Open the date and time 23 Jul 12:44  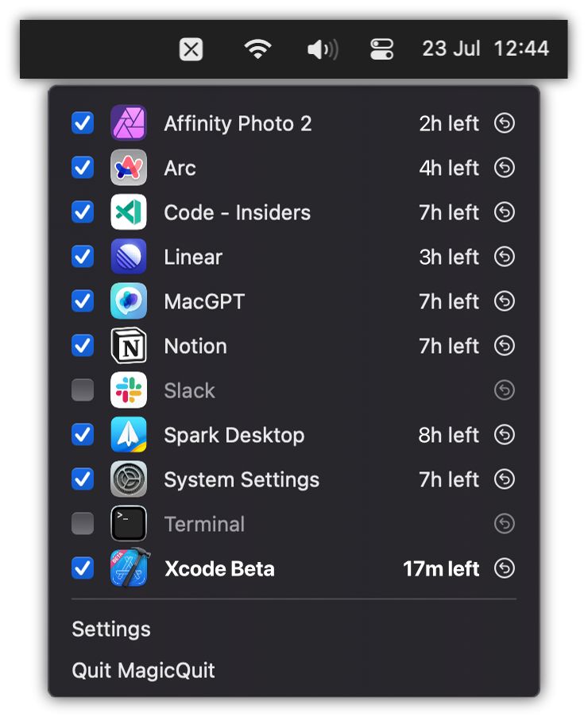click(485, 48)
